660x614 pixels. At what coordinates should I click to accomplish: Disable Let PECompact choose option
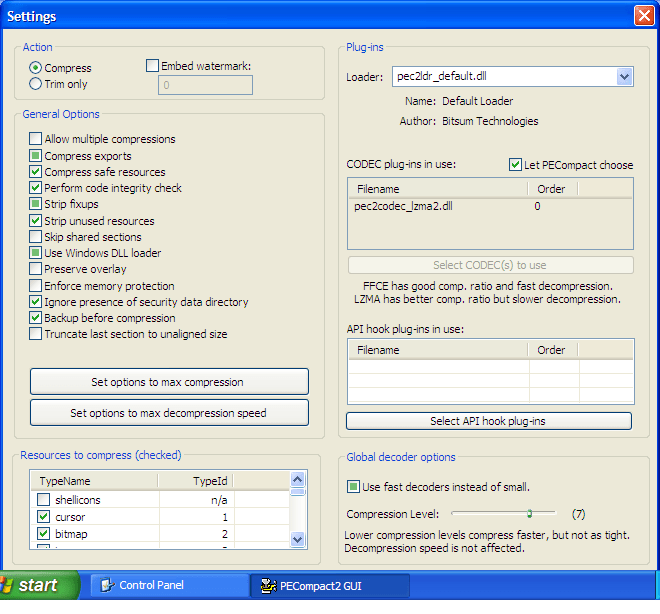point(515,165)
